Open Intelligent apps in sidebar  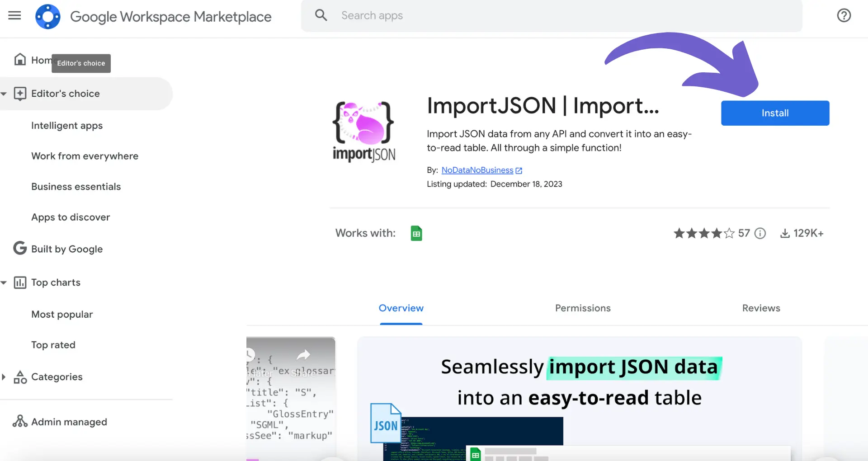[x=67, y=126]
